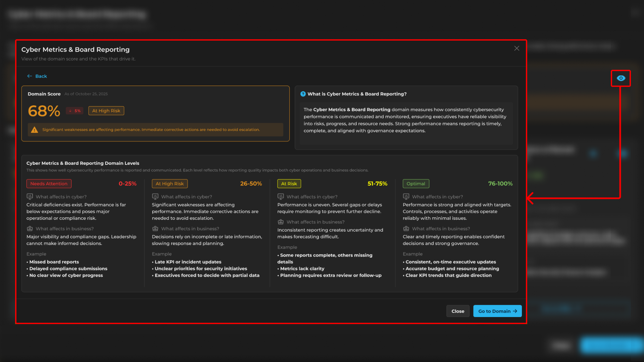Select the At High Risk badge beside score
Screen dimensions: 644x362
[106, 111]
